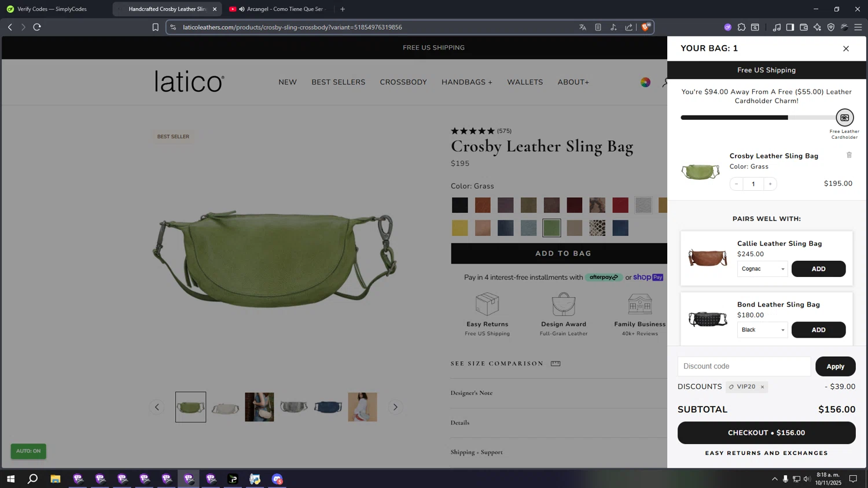This screenshot has width=868, height=488.
Task: Open the WALLETS menu item
Action: pyautogui.click(x=525, y=82)
